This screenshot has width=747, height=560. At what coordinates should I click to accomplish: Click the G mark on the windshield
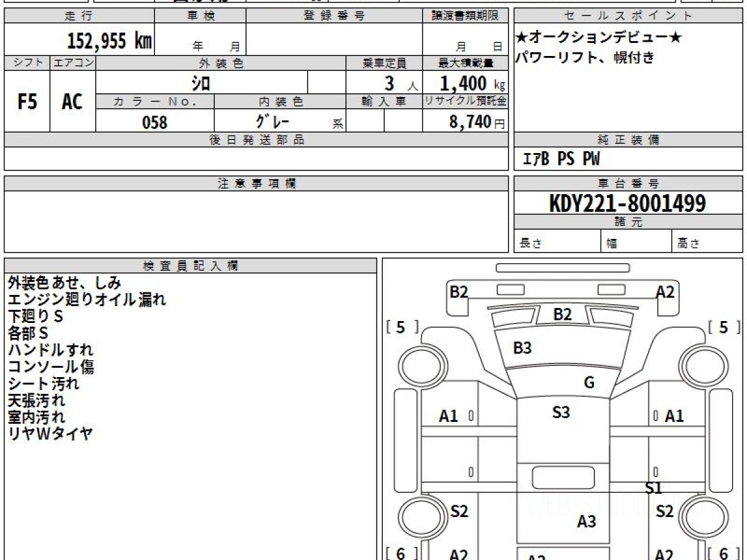click(x=589, y=383)
